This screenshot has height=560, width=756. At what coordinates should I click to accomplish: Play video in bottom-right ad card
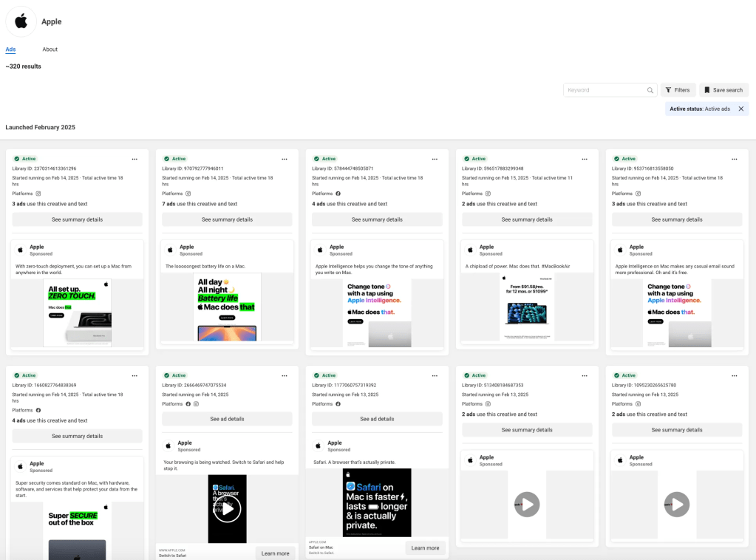[x=677, y=505]
